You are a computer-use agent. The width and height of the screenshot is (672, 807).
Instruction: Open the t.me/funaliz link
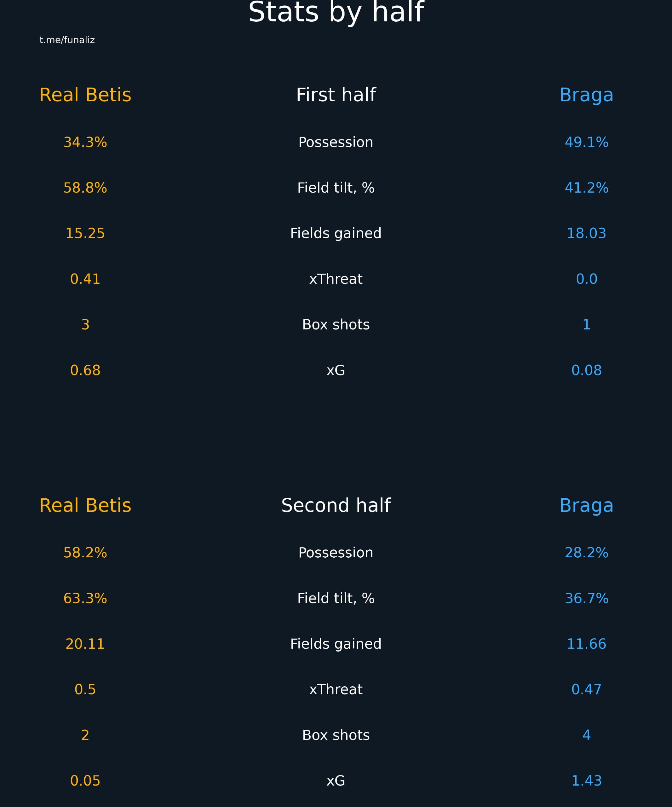67,40
